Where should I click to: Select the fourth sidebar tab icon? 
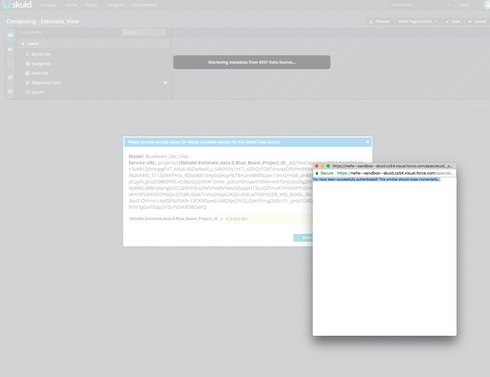(10, 77)
